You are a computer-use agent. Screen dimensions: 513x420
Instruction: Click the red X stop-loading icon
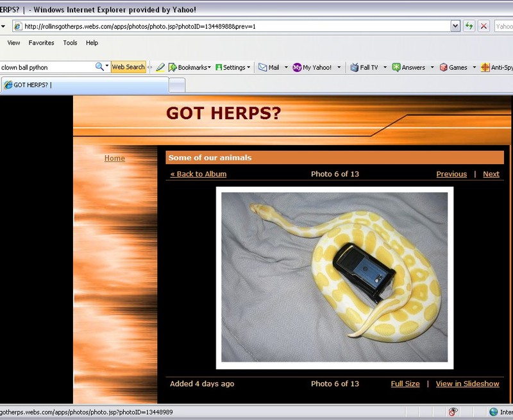(x=484, y=26)
